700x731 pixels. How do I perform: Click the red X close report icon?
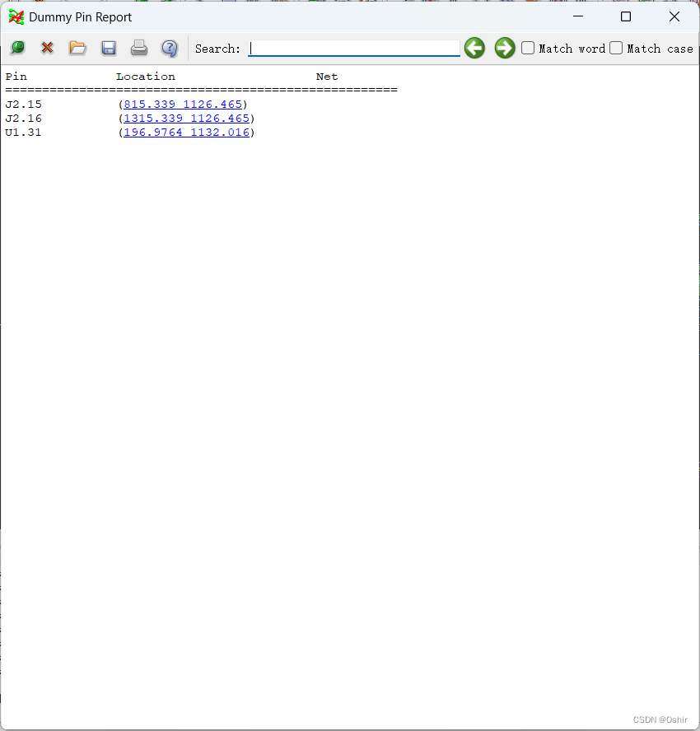[x=47, y=48]
